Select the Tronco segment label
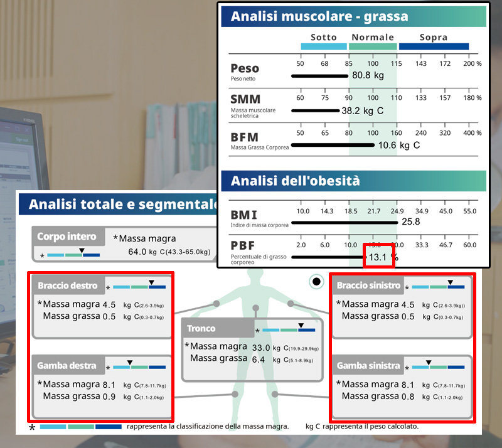Screen dimensions: 502x448 (x=201, y=328)
